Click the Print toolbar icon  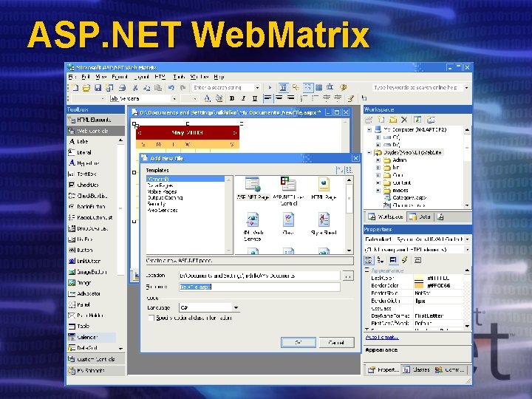point(122,88)
